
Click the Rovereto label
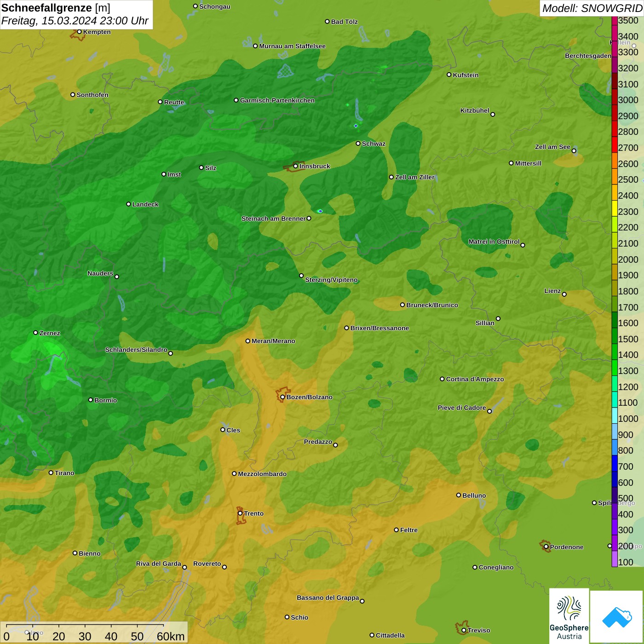207,563
